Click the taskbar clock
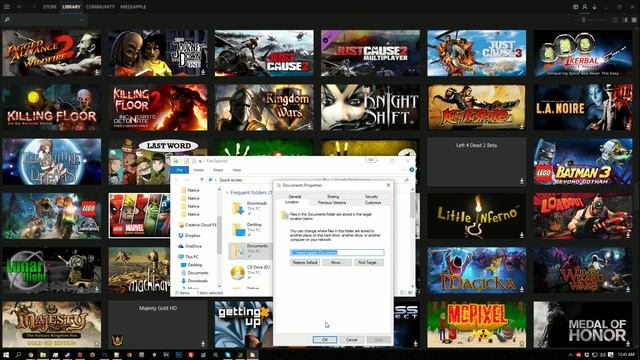The height and width of the screenshot is (360, 640). click(626, 355)
